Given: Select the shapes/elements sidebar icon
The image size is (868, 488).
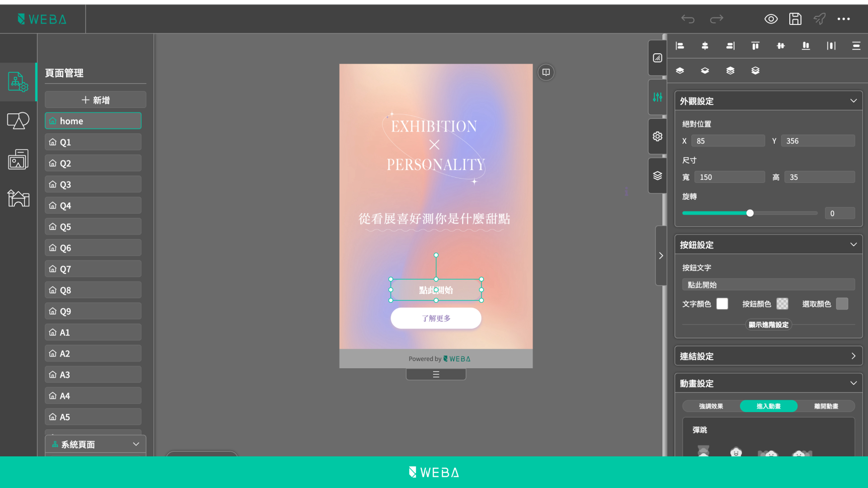Looking at the screenshot, I should point(18,121).
